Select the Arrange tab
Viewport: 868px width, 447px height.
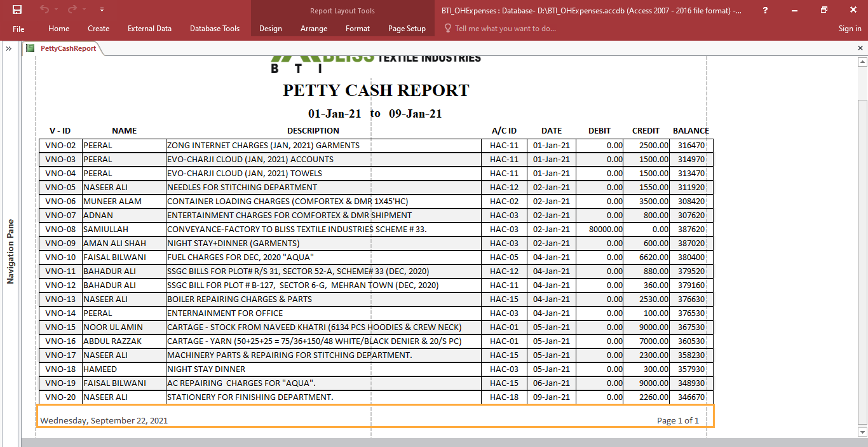click(314, 29)
